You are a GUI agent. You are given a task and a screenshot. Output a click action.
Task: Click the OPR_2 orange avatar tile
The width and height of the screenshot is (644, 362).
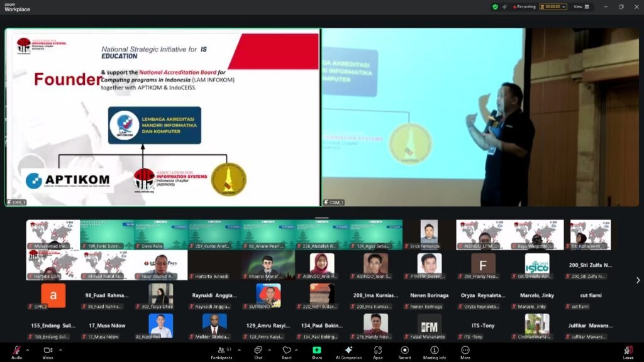point(53,295)
